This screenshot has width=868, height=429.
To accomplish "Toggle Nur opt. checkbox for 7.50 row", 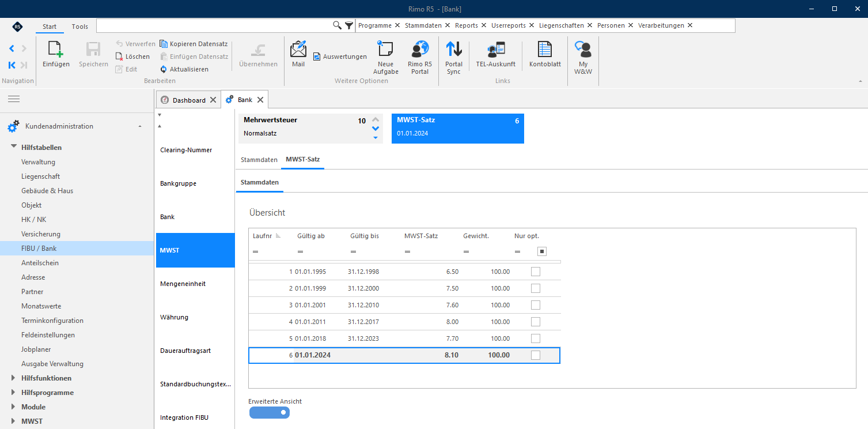I will [x=536, y=288].
